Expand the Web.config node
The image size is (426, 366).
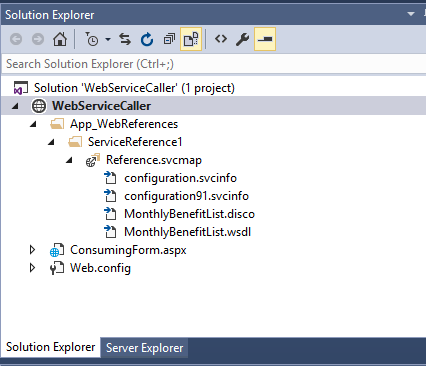click(32, 268)
